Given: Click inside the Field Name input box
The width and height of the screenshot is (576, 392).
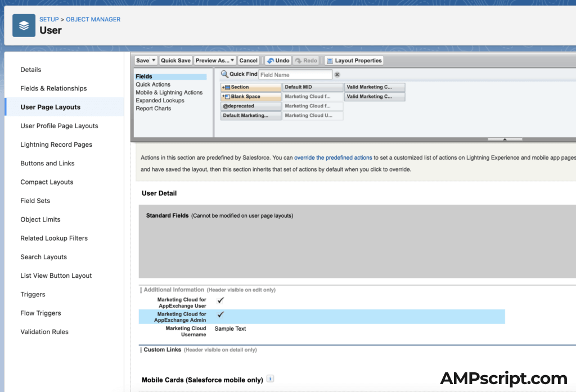Looking at the screenshot, I should (295, 74).
